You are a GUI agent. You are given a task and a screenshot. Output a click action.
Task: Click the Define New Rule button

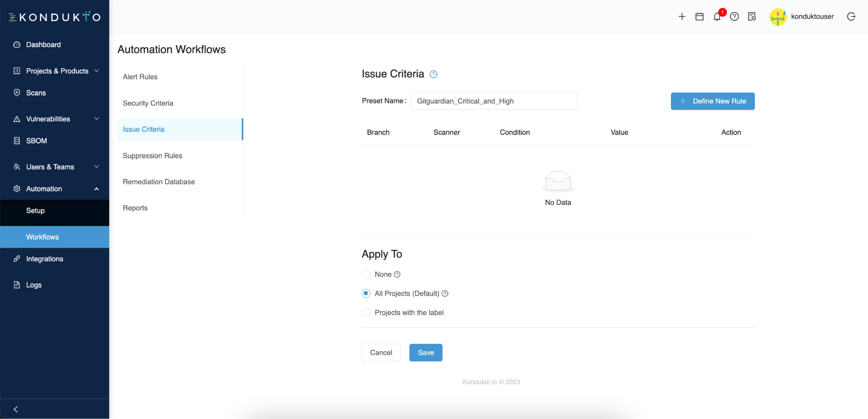712,101
